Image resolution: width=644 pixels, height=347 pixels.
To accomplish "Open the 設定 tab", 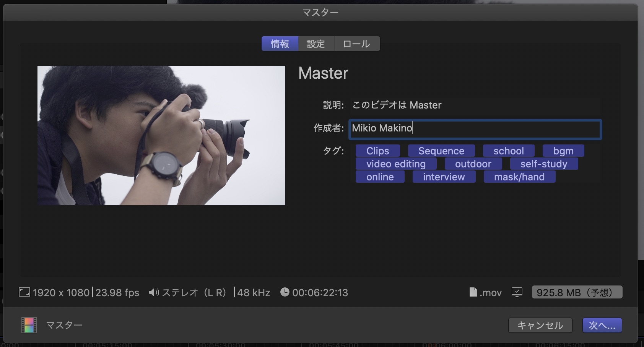I will (x=316, y=44).
